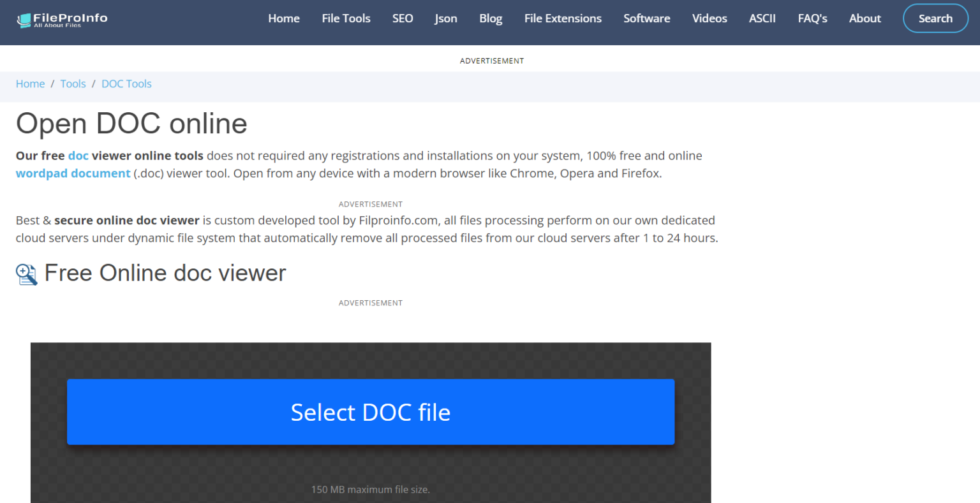Open the Search panel
The width and height of the screenshot is (980, 503).
click(x=935, y=18)
